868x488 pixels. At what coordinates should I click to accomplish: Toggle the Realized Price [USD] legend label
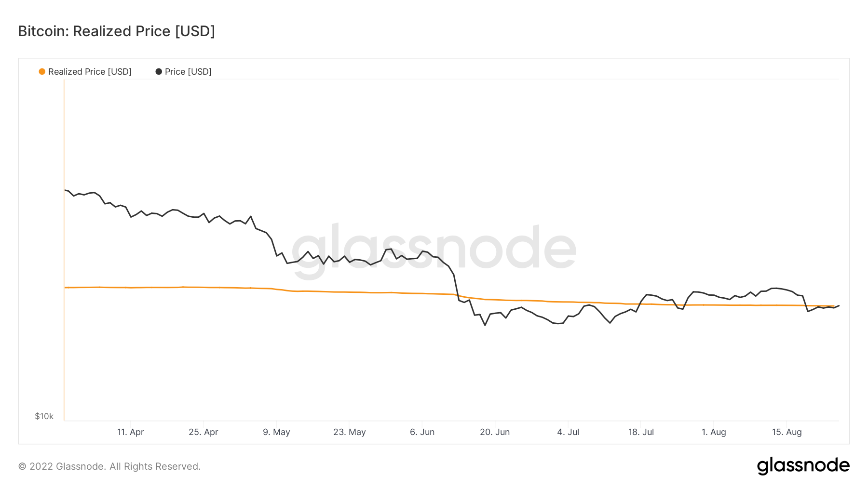click(90, 72)
